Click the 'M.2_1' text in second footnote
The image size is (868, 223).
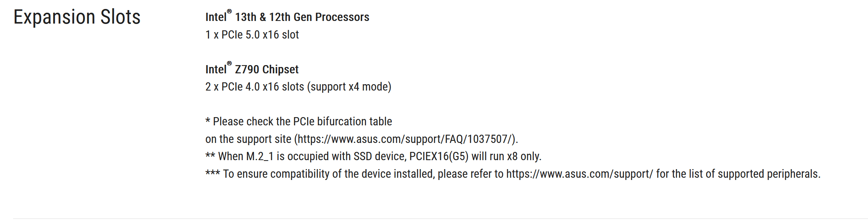coord(260,156)
